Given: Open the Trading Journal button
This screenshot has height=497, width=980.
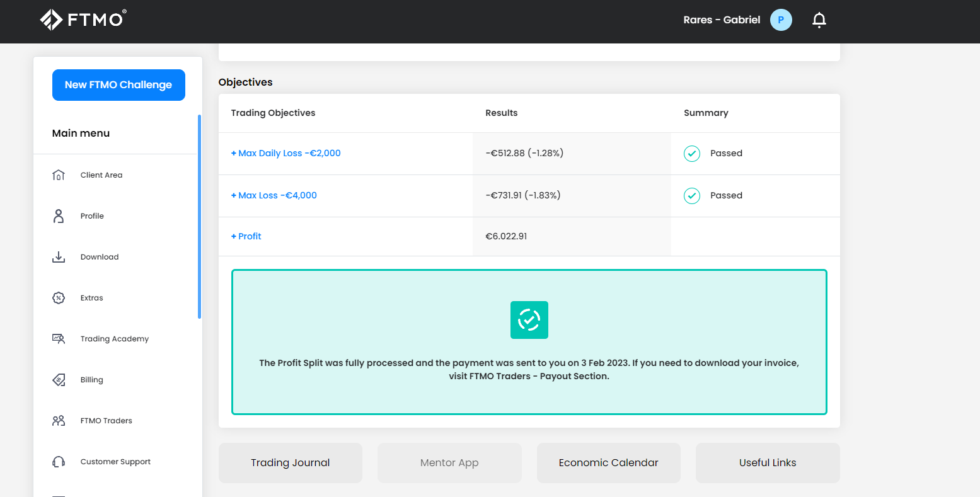Looking at the screenshot, I should pos(291,463).
